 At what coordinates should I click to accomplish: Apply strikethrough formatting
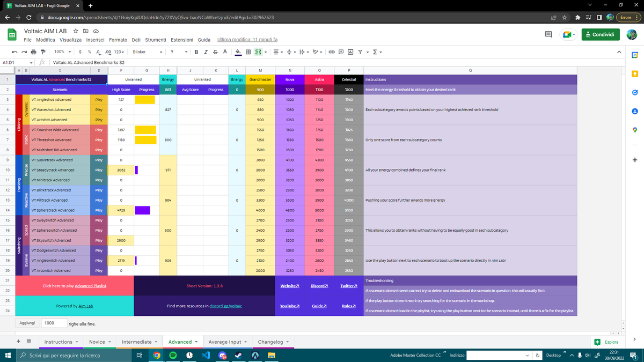(x=215, y=51)
